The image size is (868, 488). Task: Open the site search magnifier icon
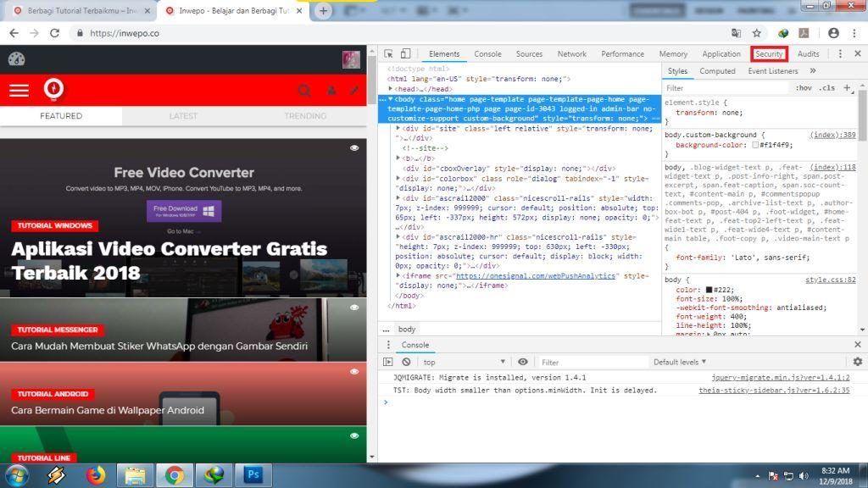tap(304, 90)
